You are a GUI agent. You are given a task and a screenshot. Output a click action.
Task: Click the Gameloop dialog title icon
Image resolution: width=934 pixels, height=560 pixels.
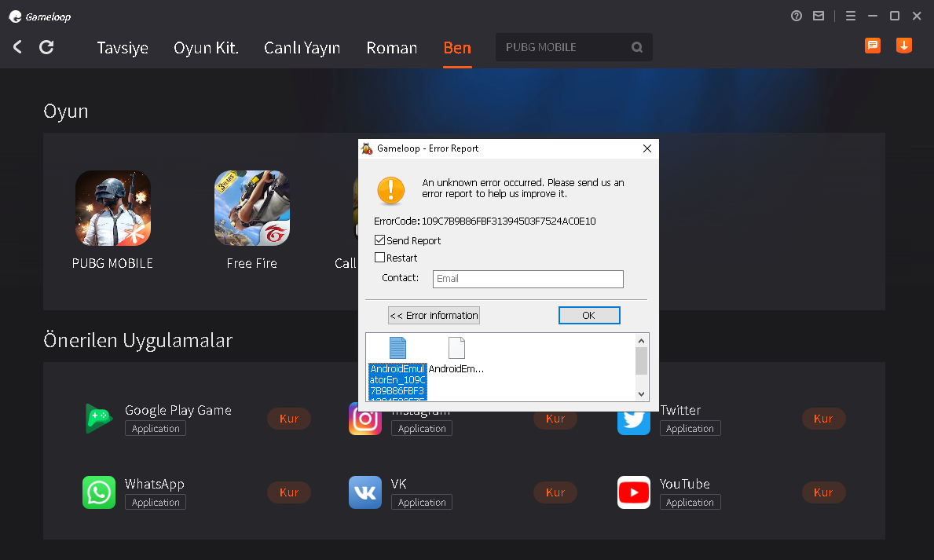(368, 148)
